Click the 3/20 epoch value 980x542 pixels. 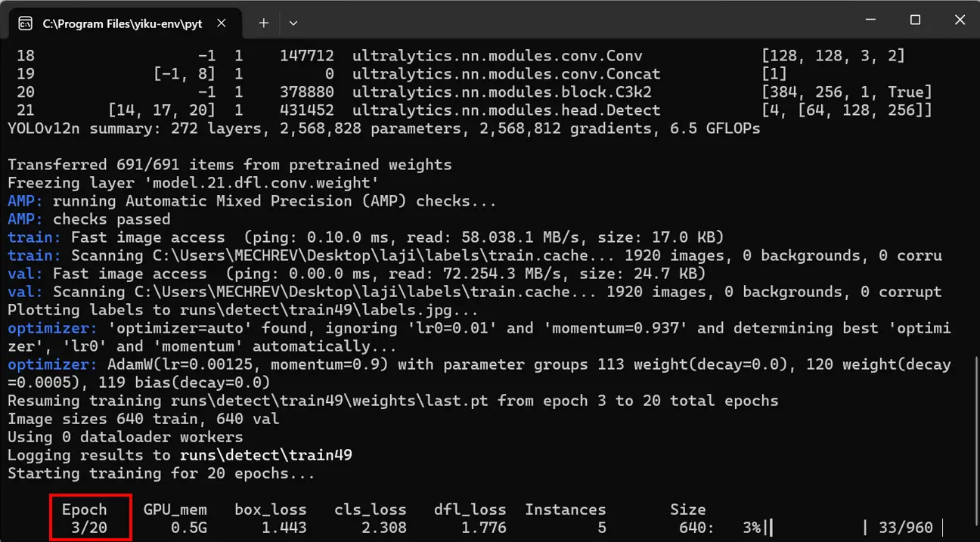click(89, 528)
